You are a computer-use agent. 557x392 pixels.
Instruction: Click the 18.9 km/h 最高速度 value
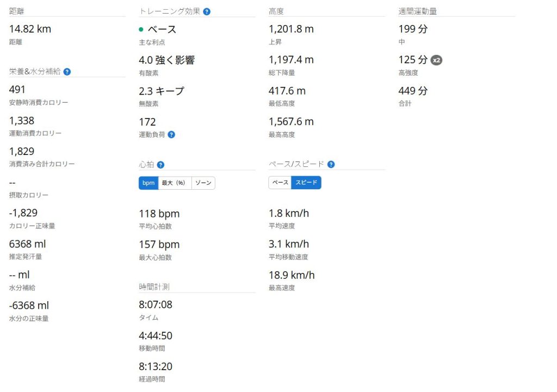292,275
